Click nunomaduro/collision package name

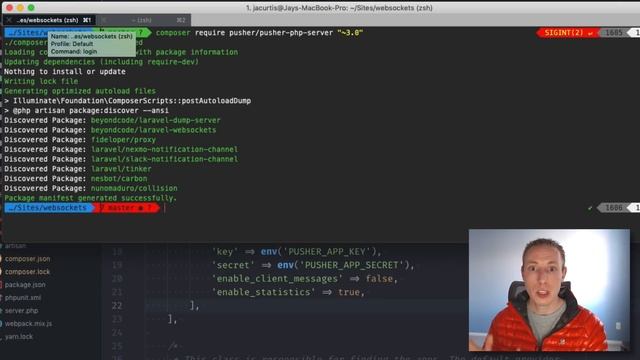click(134, 188)
